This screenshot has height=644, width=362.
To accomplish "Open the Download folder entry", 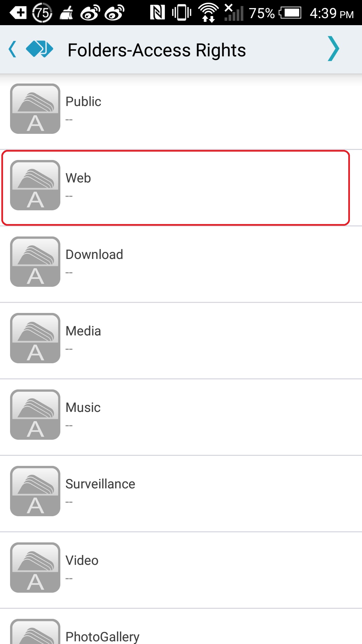I will (181, 264).
